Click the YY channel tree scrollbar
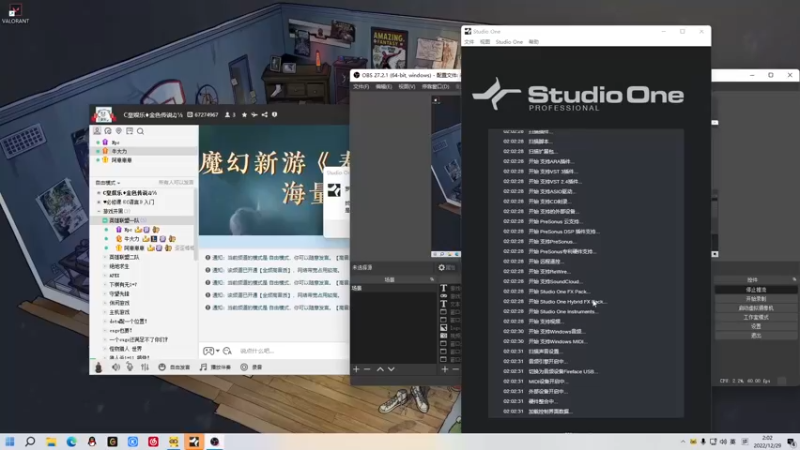The image size is (800, 450). click(x=195, y=224)
